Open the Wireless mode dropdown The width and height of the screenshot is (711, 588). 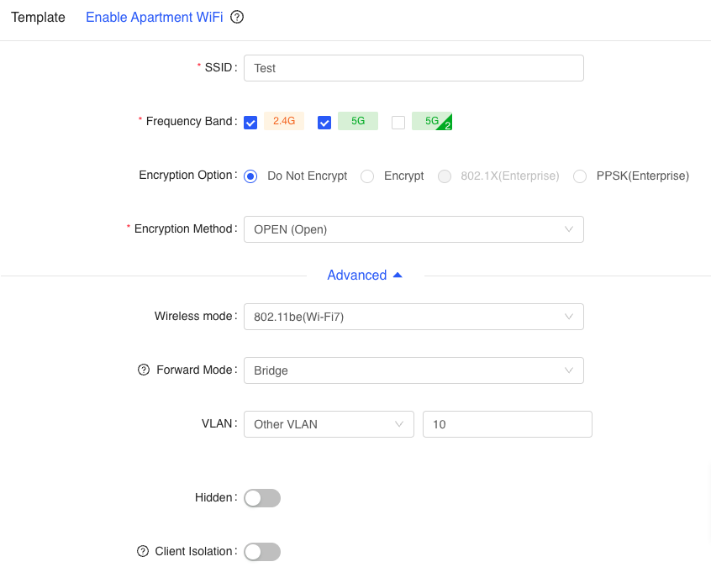(x=413, y=317)
